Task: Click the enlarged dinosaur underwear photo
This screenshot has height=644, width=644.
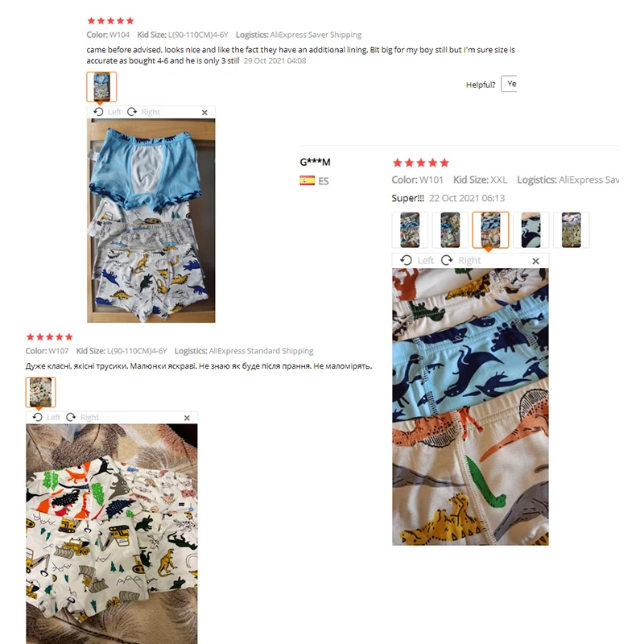Action: [x=470, y=407]
